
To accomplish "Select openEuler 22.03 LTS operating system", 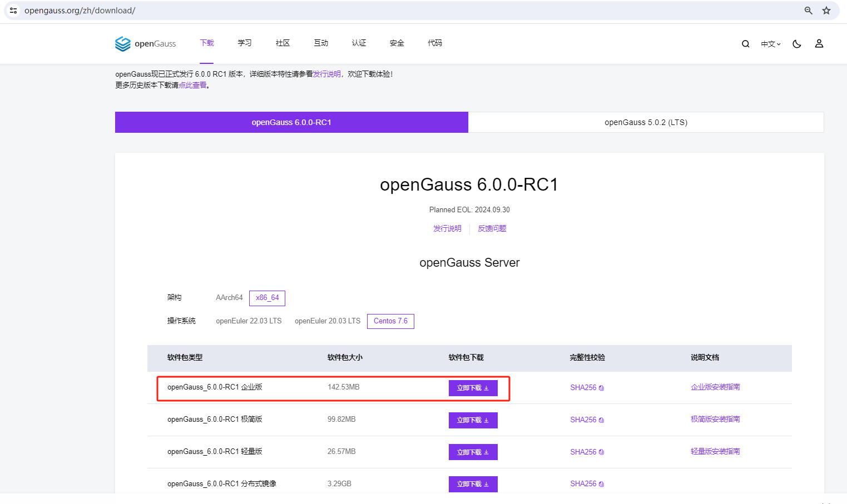I will 249,321.
